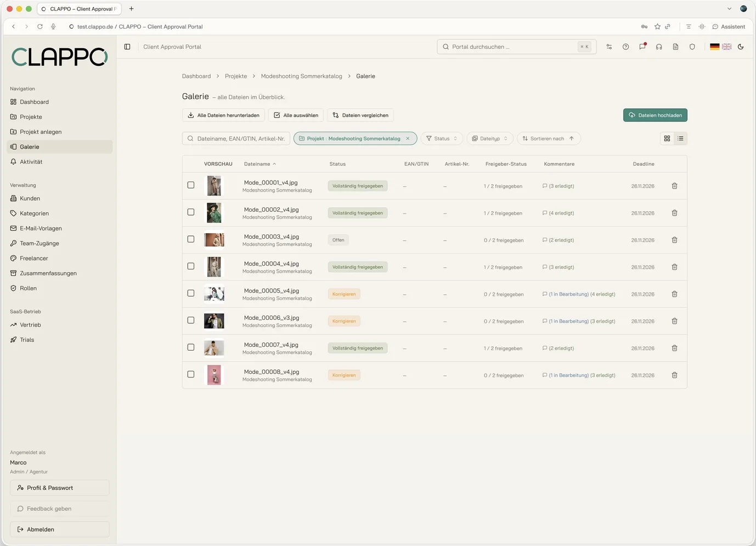The height and width of the screenshot is (546, 756).
Task: Open the Status filter dropdown
Action: pos(442,139)
